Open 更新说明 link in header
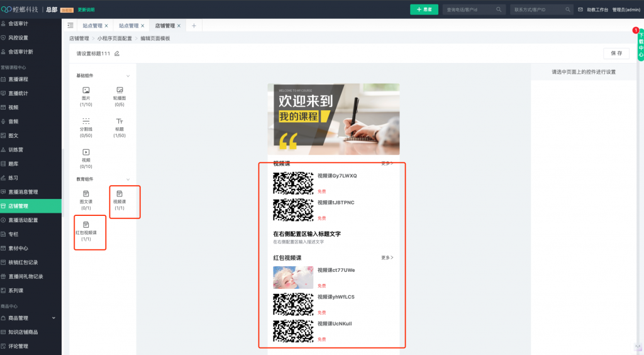644x355 pixels. click(x=86, y=9)
